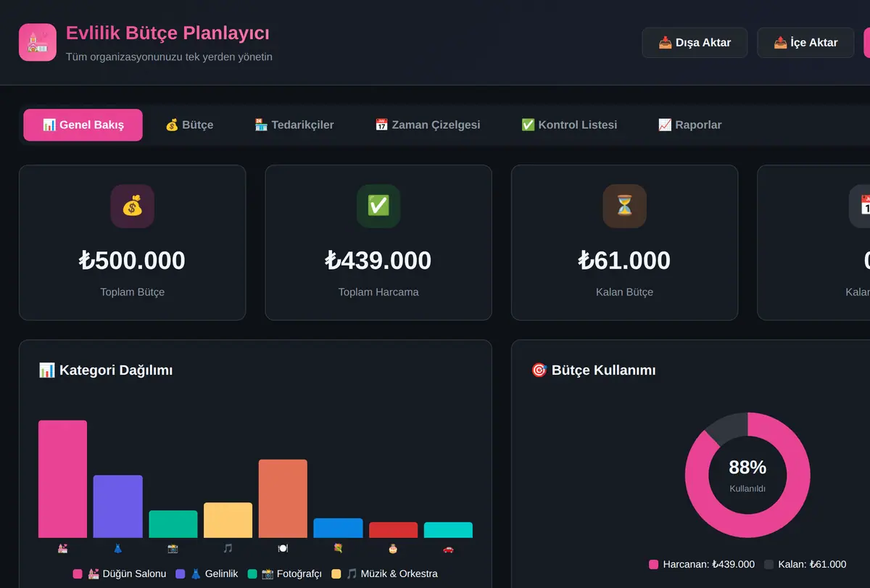Click the Dışa Aktar button
Screen dimensions: 870x588
(x=695, y=43)
